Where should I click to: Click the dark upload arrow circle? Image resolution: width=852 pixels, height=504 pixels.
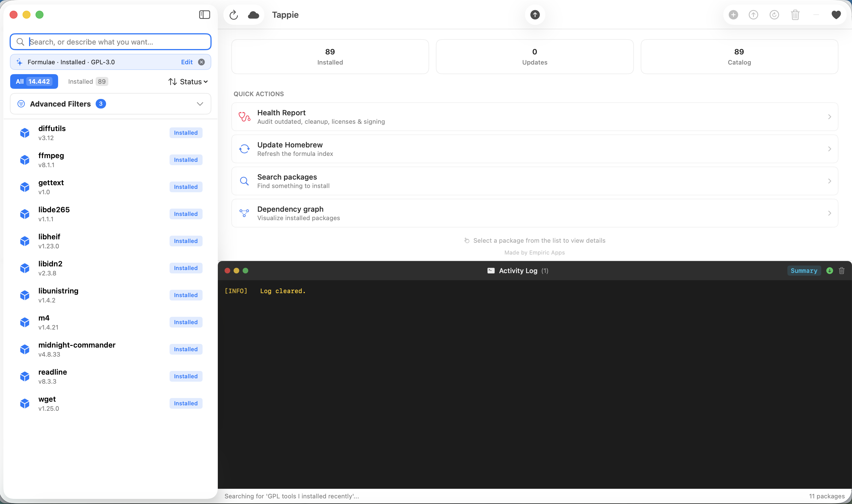[535, 15]
